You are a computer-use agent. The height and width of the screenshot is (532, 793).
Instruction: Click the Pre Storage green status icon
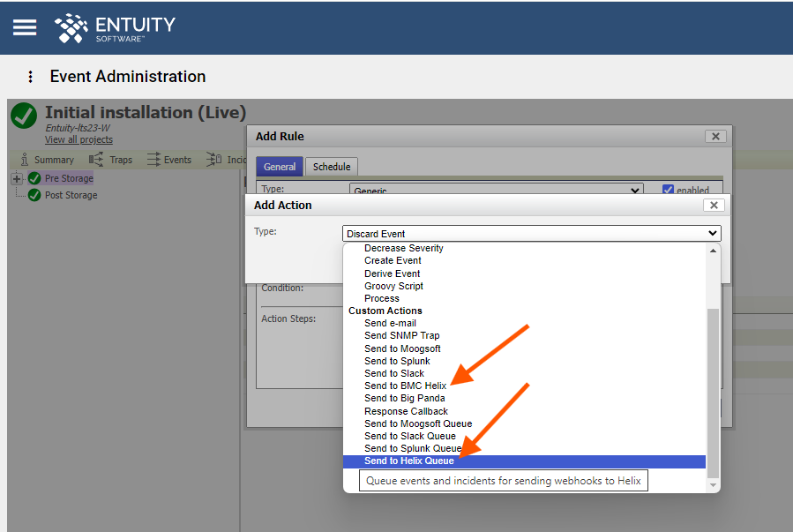[34, 178]
